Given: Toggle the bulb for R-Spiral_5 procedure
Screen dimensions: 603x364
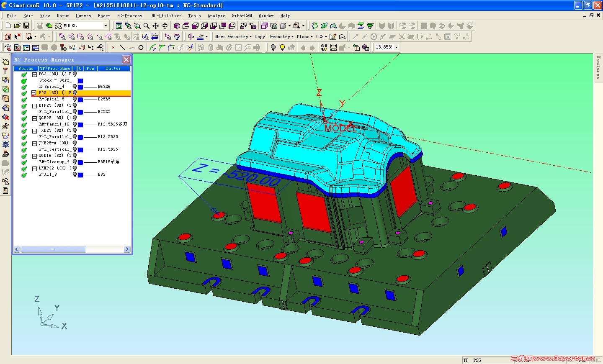Looking at the screenshot, I should pos(75,99).
